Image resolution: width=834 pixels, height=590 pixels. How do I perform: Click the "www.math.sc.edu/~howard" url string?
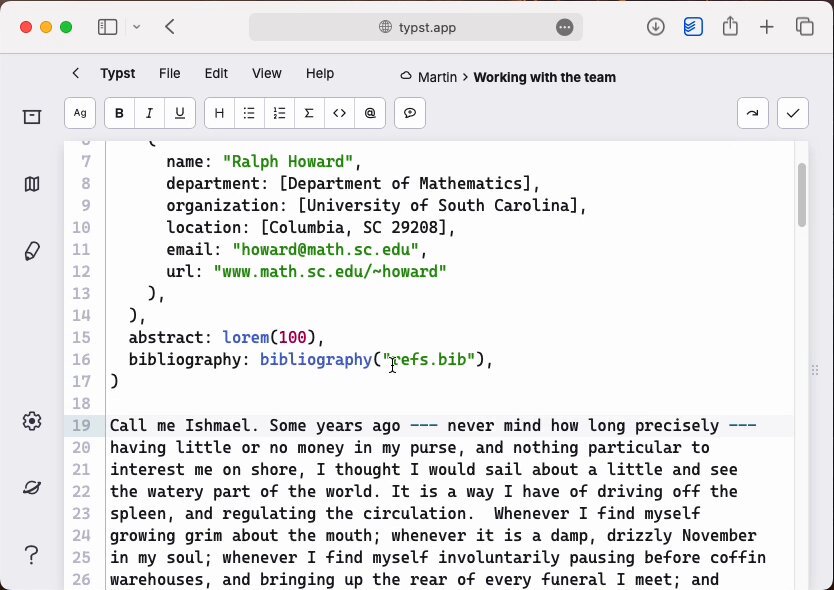point(330,271)
